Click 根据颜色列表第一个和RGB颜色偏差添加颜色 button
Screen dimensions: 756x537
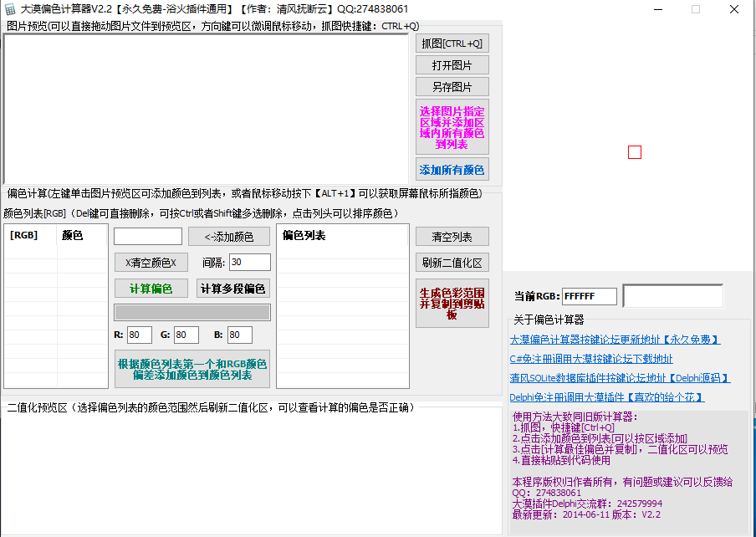192,369
